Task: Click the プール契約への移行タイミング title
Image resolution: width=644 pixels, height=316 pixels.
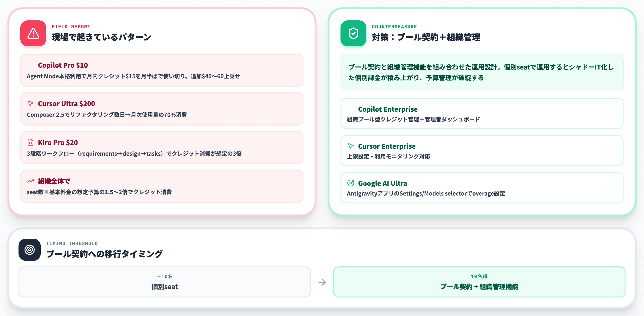Action: pyautogui.click(x=104, y=254)
